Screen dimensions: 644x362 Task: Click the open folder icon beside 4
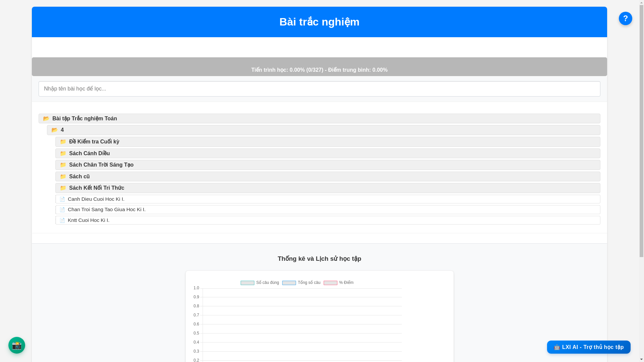click(55, 130)
